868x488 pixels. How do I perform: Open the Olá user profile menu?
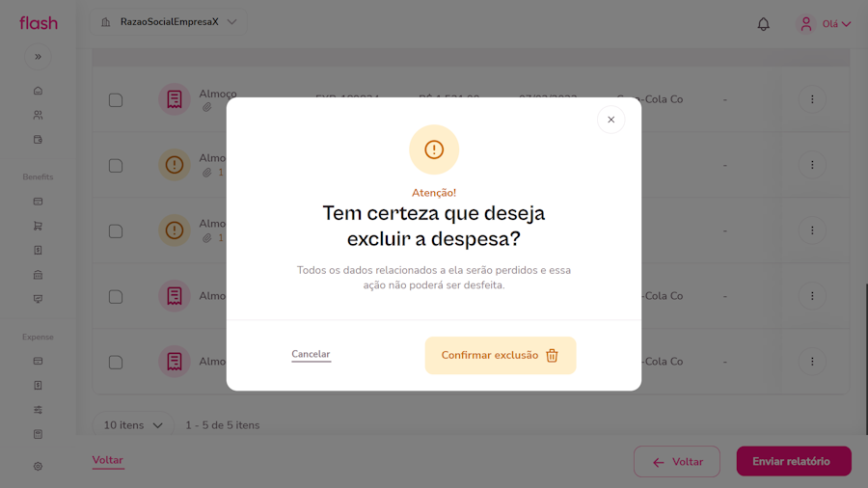[826, 24]
